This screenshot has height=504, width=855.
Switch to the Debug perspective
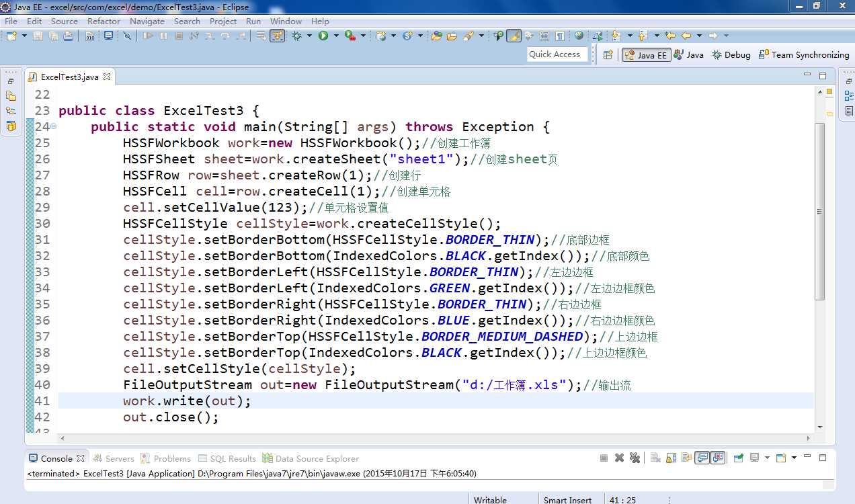click(x=731, y=55)
